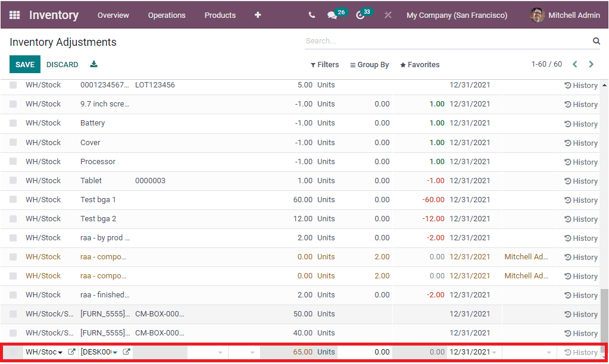Screen dimensions: 609x364
Task: Open the Group By dropdown
Action: (369, 64)
